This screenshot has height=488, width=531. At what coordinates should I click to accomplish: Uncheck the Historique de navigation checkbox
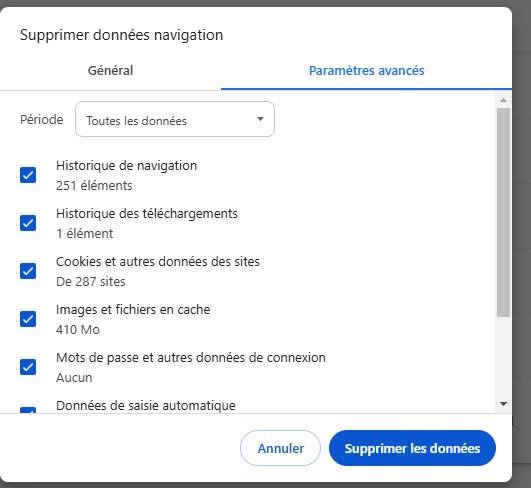[x=28, y=175]
